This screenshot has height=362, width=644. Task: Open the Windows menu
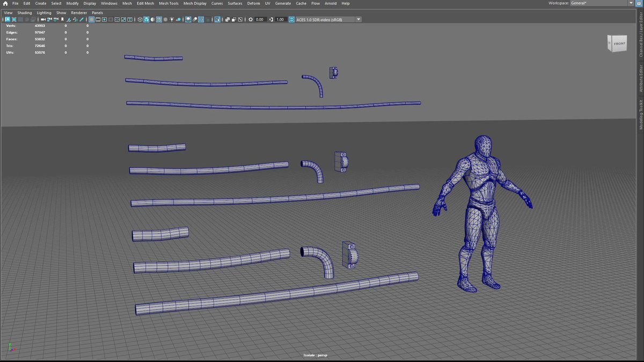coord(109,3)
